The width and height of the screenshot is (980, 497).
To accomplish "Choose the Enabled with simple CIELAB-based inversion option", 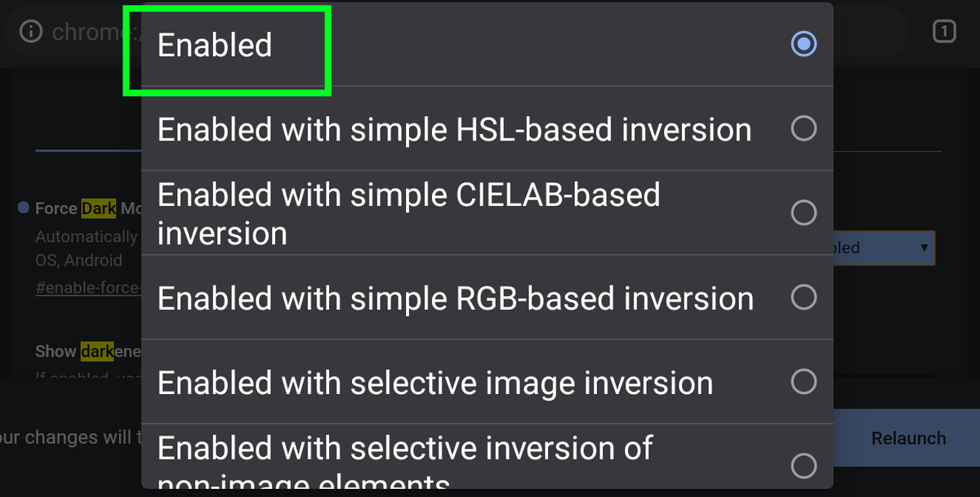I will [x=408, y=213].
